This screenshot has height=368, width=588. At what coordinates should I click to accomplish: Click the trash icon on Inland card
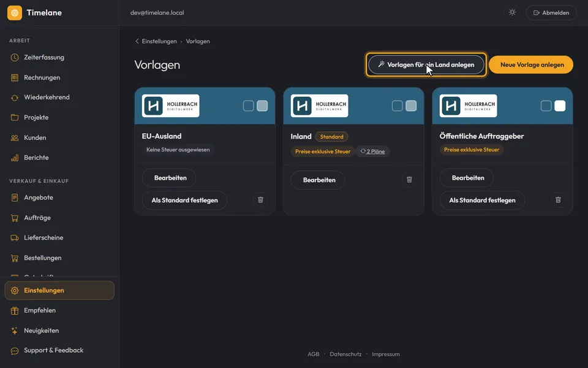pos(410,180)
